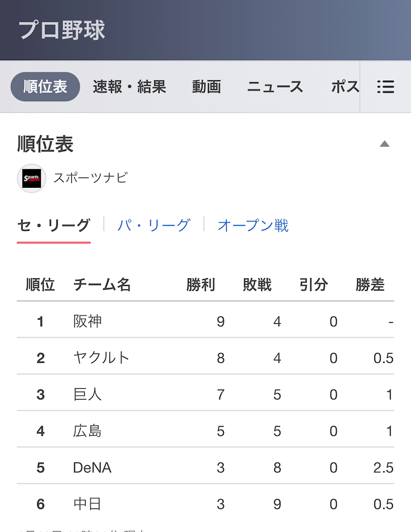Screen dimensions: 411x532
Task: Switch to パ・リーグ standings
Action: tap(154, 225)
